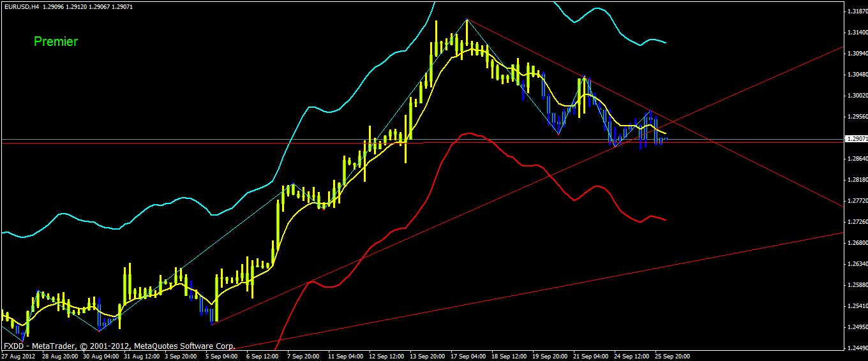
Task: Click the 1.31870 price axis label
Action: [856, 11]
